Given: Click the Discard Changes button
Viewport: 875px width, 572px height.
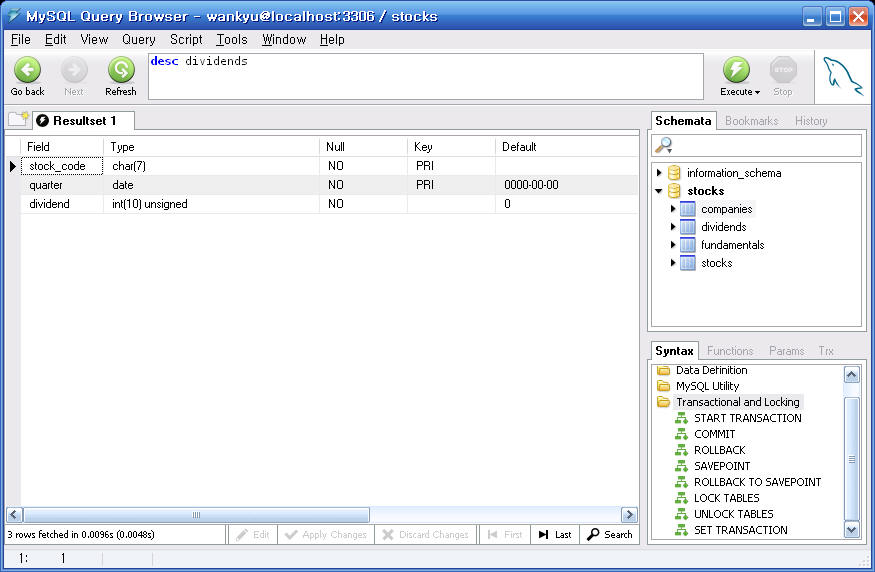Looking at the screenshot, I should [x=426, y=535].
